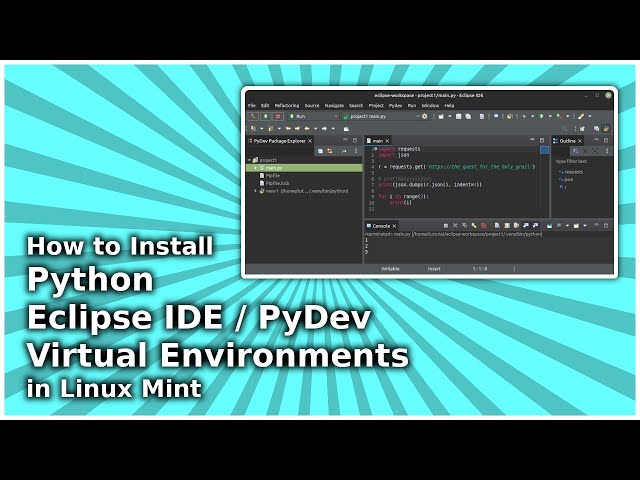The width and height of the screenshot is (640, 480).
Task: Maximize the Package Explorer view
Action: 355,140
